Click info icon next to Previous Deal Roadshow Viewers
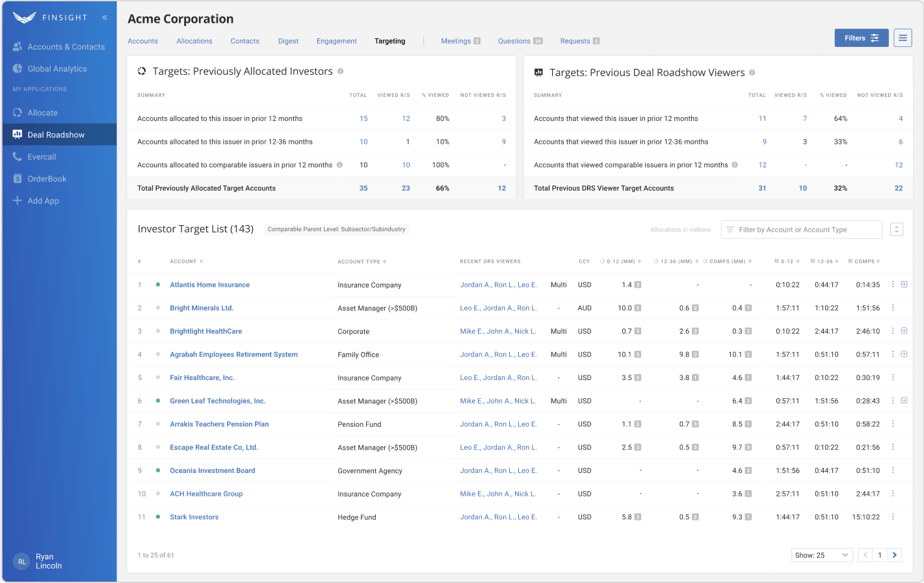924x583 pixels. click(x=752, y=73)
